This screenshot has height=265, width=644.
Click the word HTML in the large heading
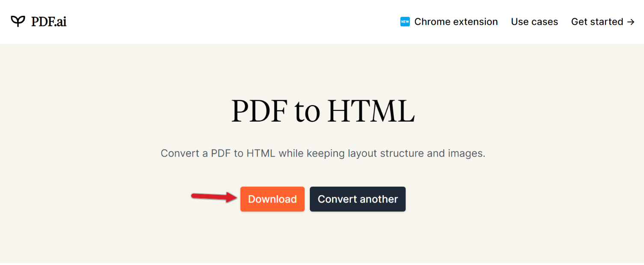pos(371,111)
